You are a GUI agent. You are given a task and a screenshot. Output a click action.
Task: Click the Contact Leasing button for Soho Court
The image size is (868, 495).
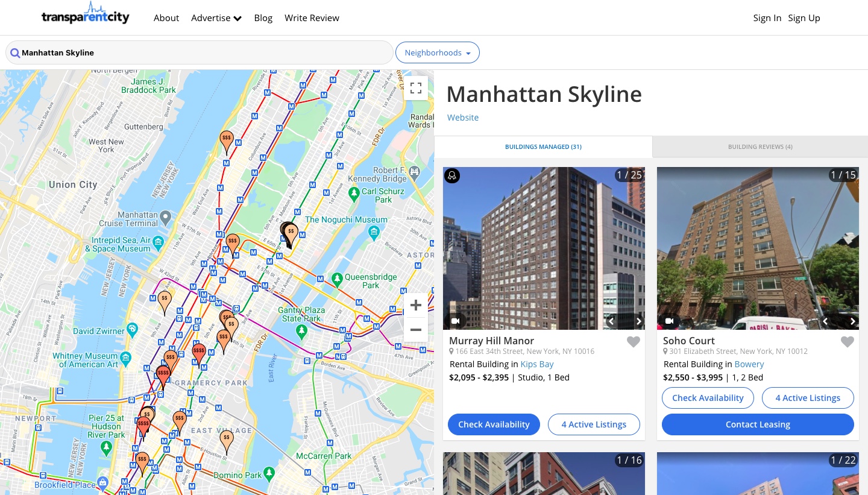click(x=758, y=424)
